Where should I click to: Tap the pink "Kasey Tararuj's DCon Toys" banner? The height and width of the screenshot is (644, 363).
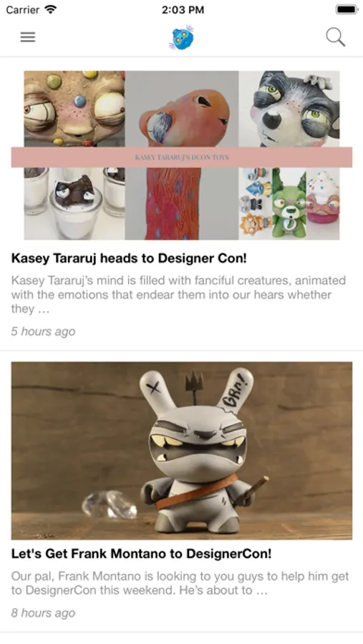click(182, 157)
